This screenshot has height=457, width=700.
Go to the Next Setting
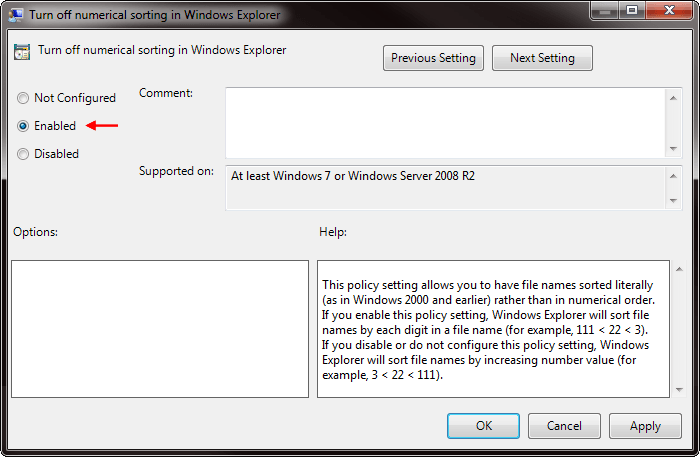click(542, 58)
